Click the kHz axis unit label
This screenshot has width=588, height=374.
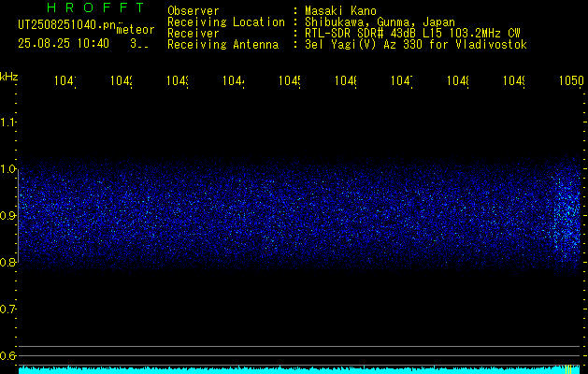click(9, 77)
